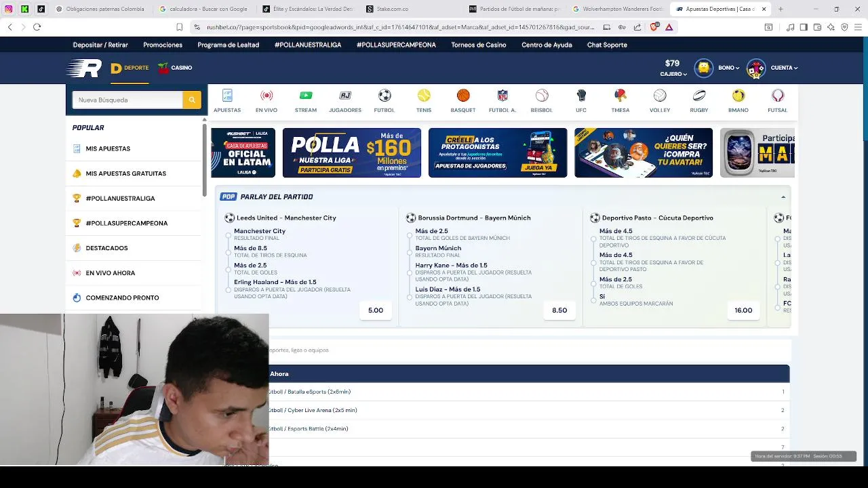This screenshot has height=488, width=868.
Task: Open the Chat Soporte link
Action: (607, 45)
